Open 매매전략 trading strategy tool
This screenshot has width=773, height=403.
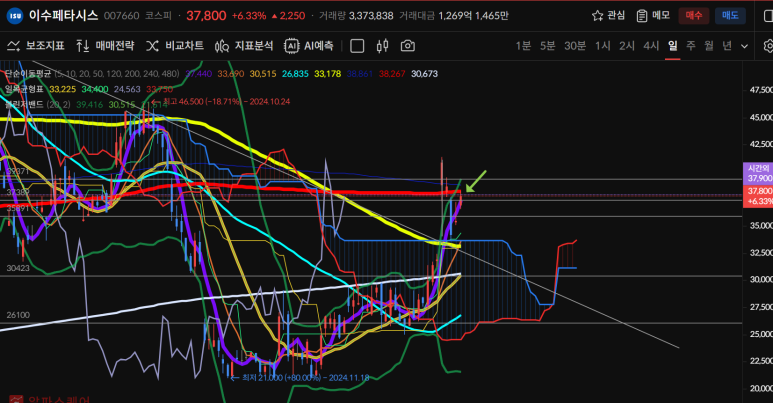tap(105, 46)
